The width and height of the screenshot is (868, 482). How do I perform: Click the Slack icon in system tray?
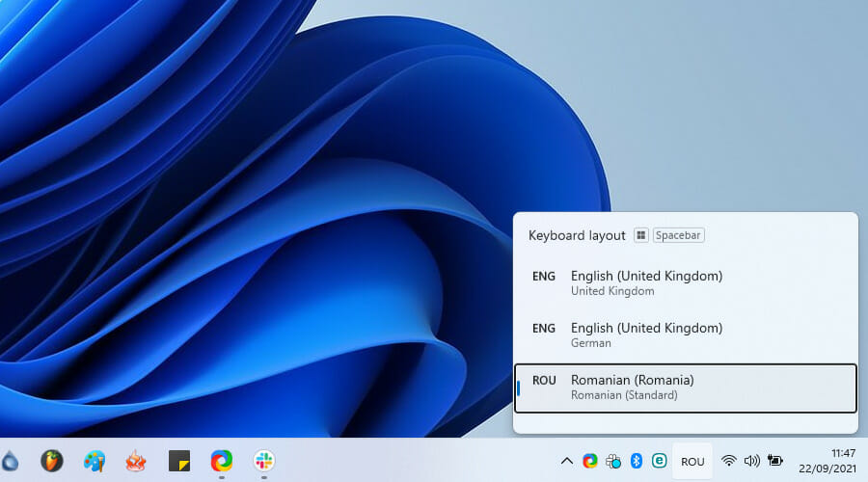(613, 461)
